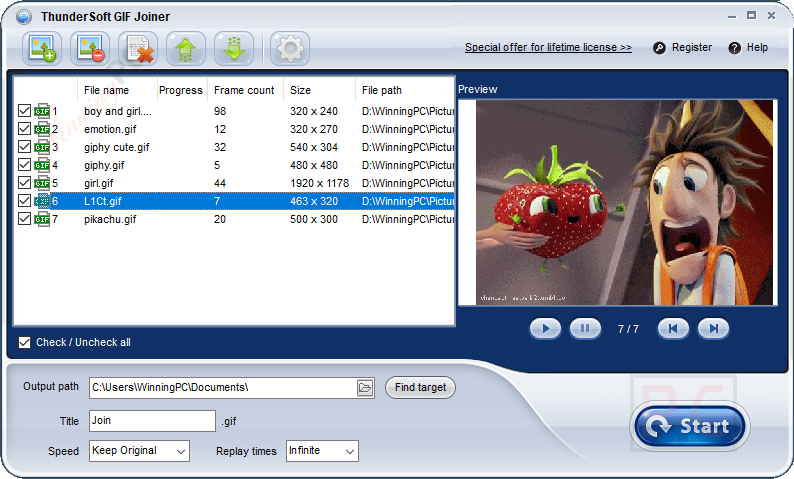
Task: Click the Help text link
Action: tap(757, 48)
